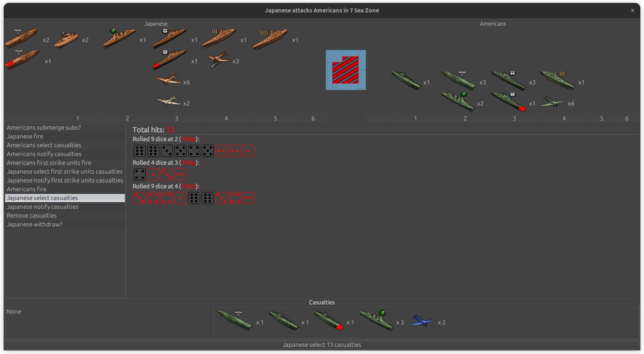Click 'Japanese notify first strike units casualties'

point(65,180)
